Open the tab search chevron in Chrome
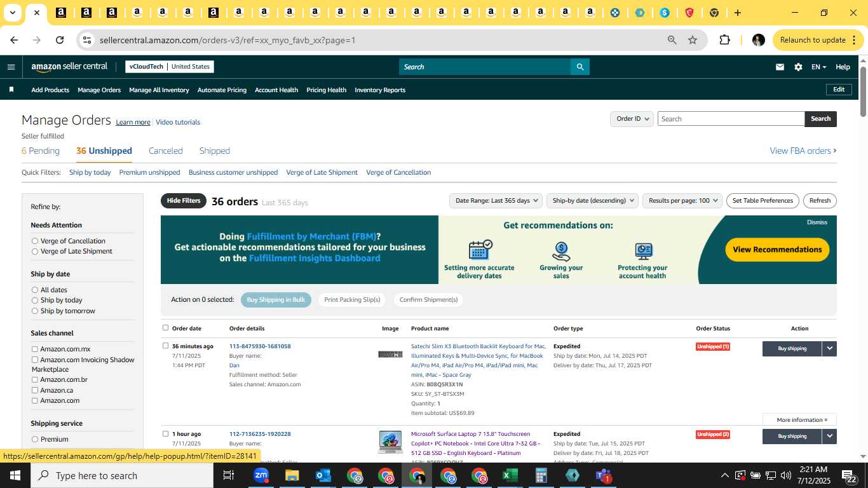Screen dimensions: 868x488 12,13
